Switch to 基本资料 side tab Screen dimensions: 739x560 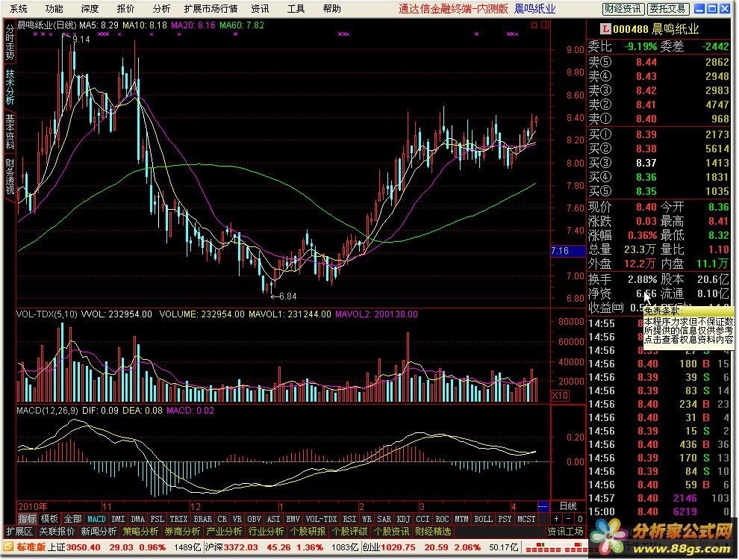(10, 132)
